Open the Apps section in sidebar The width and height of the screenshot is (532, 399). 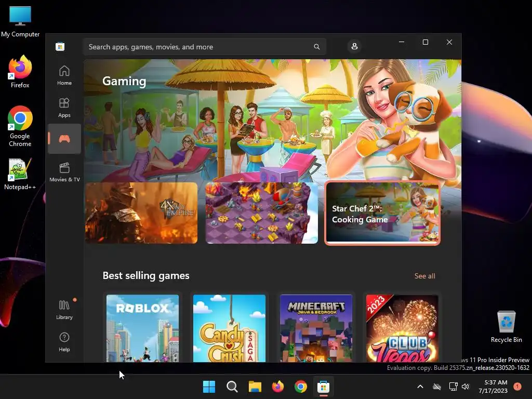pyautogui.click(x=64, y=108)
